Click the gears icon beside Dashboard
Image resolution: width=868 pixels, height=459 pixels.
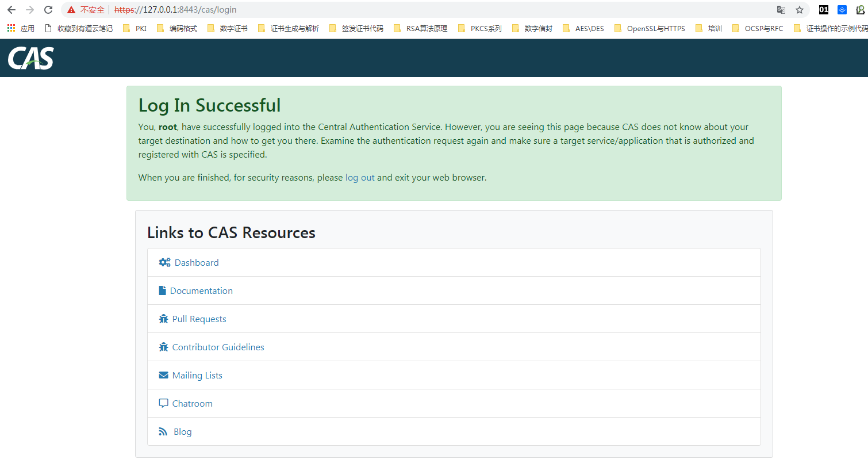click(x=164, y=262)
